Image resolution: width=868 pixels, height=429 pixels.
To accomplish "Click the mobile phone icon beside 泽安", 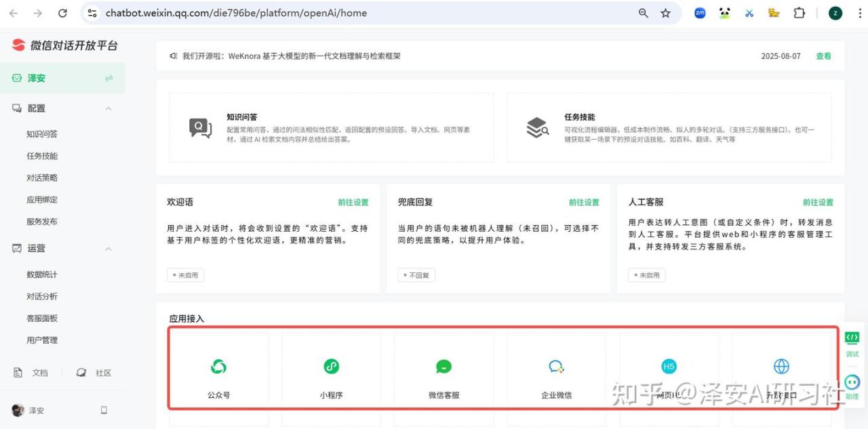I will (x=104, y=410).
